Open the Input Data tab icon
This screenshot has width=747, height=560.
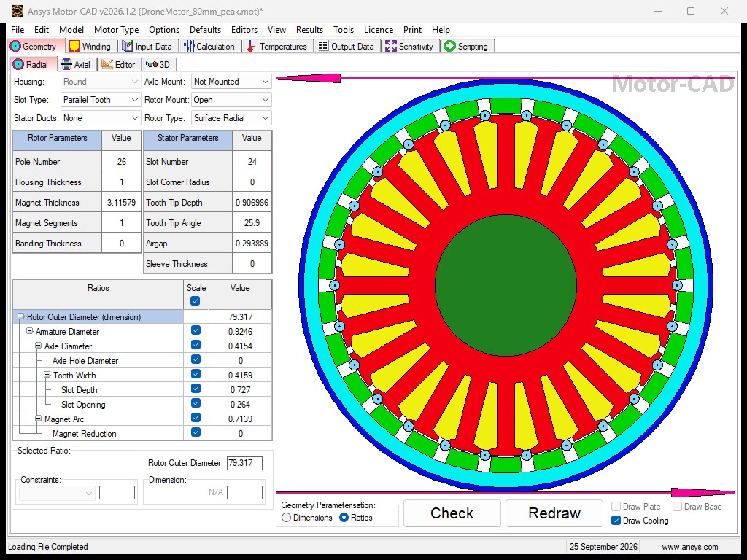click(127, 46)
